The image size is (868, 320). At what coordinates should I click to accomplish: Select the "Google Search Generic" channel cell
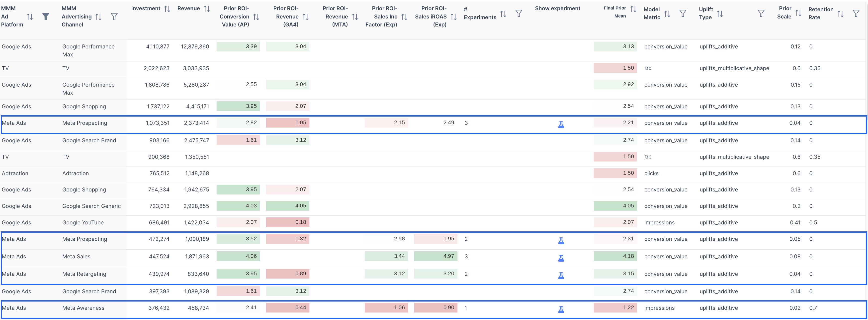click(x=91, y=206)
